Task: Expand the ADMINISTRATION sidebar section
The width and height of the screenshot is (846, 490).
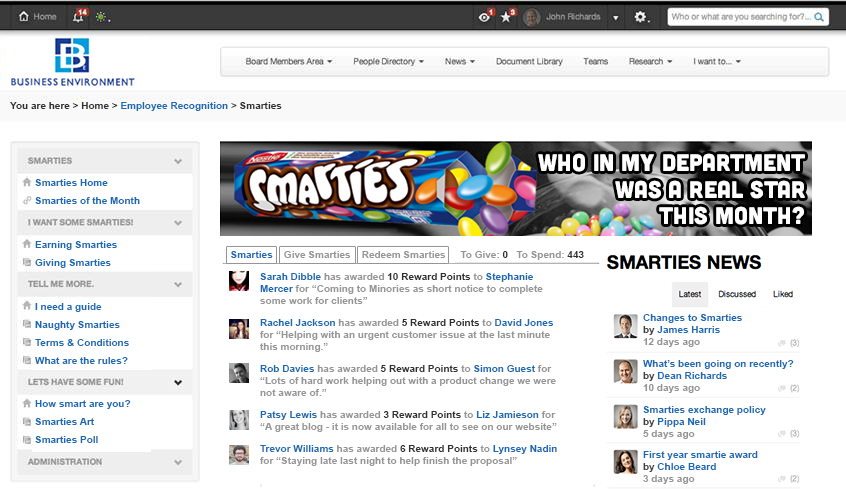Action: pyautogui.click(x=178, y=462)
